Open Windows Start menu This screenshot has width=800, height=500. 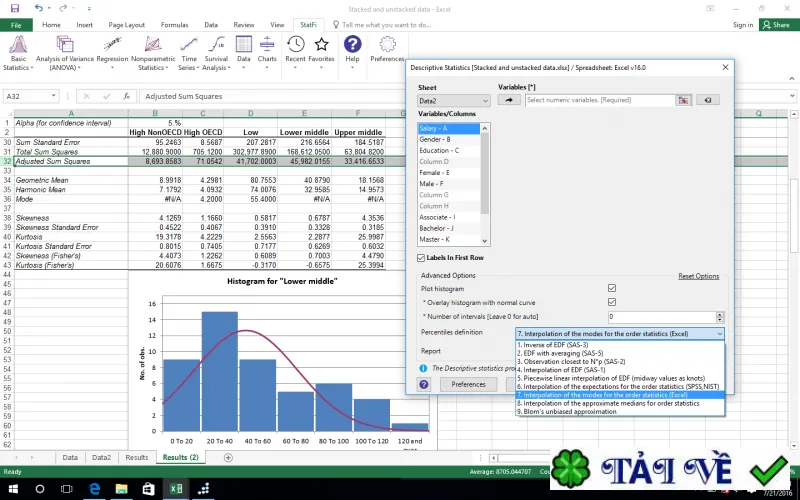[13, 489]
